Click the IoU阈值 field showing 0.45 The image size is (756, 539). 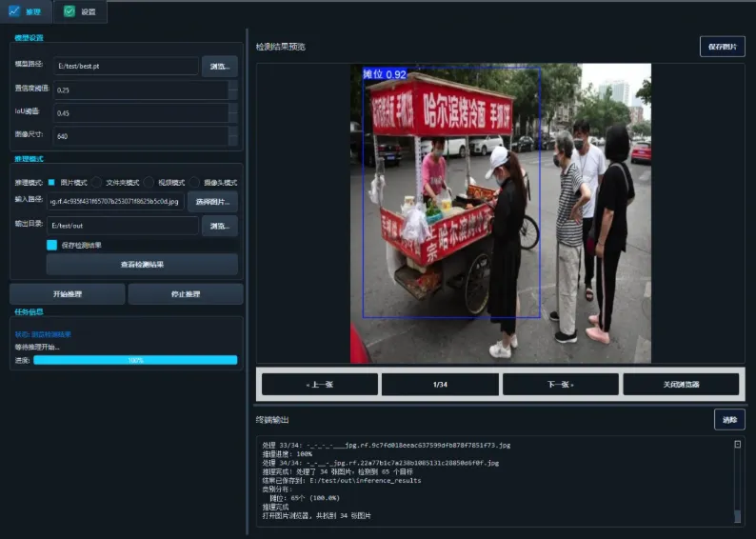click(x=141, y=112)
